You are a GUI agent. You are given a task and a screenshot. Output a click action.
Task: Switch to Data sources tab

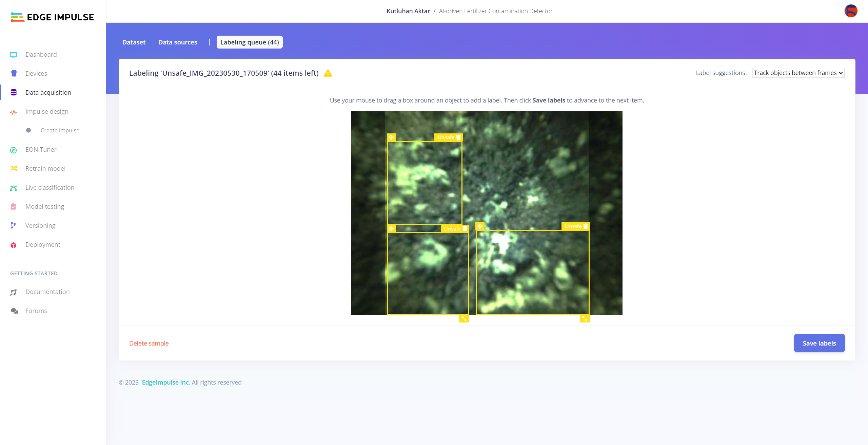click(178, 42)
